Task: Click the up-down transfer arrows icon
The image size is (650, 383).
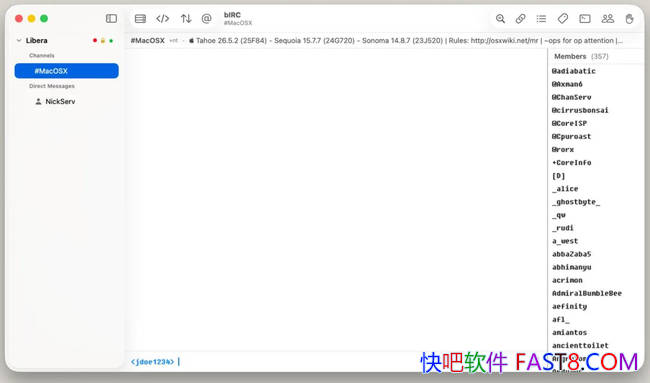Action: click(186, 19)
